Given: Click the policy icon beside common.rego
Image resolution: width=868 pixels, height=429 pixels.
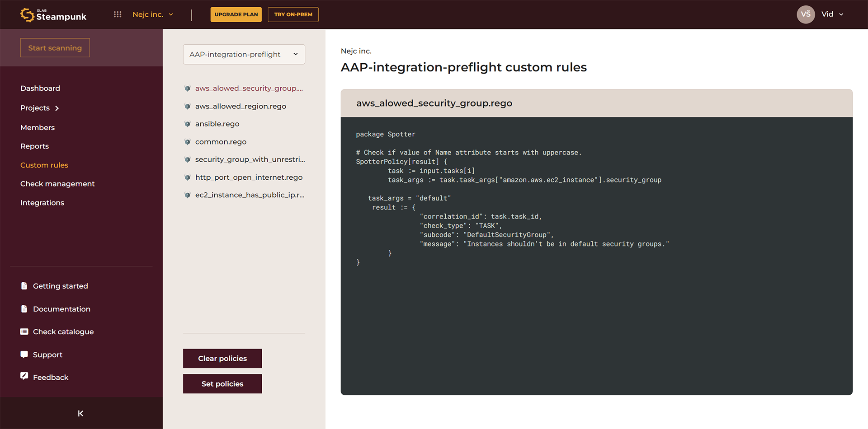Looking at the screenshot, I should (188, 141).
